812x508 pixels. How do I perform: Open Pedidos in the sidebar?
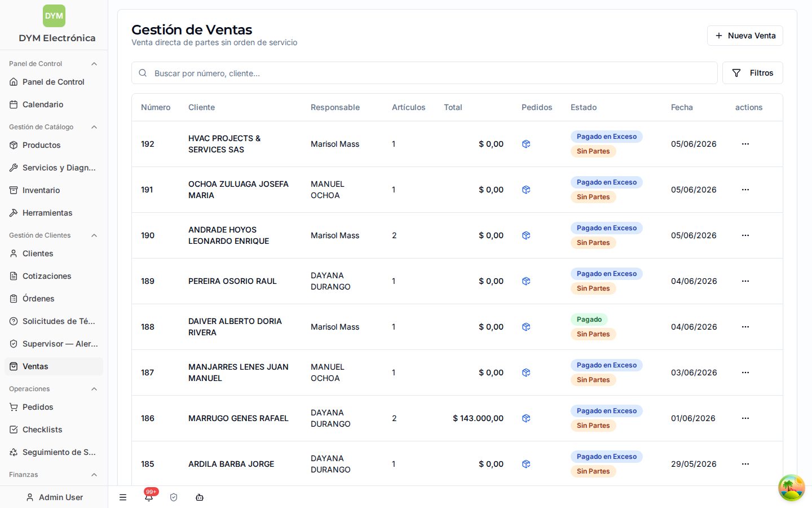54,407
